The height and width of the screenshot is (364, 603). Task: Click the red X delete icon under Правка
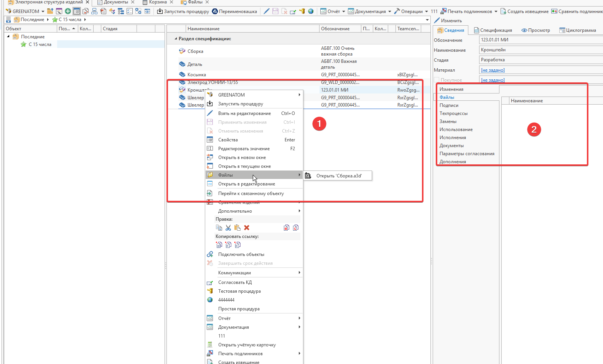coord(247,228)
